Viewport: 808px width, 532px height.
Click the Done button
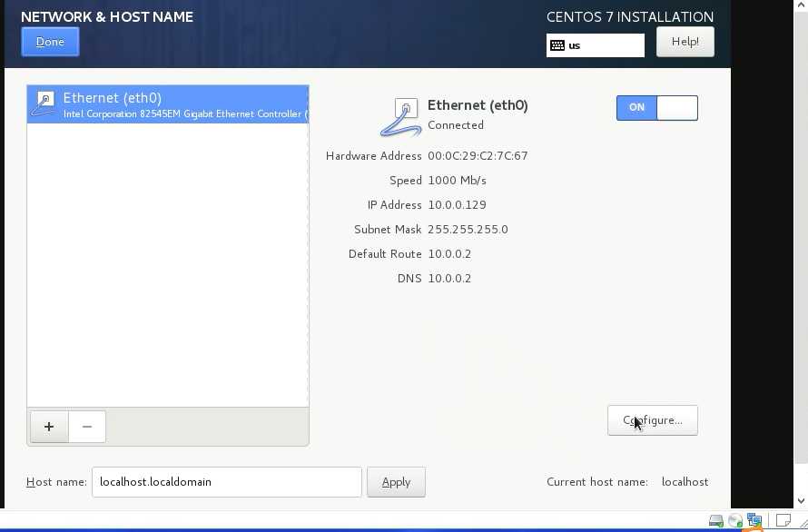[50, 42]
